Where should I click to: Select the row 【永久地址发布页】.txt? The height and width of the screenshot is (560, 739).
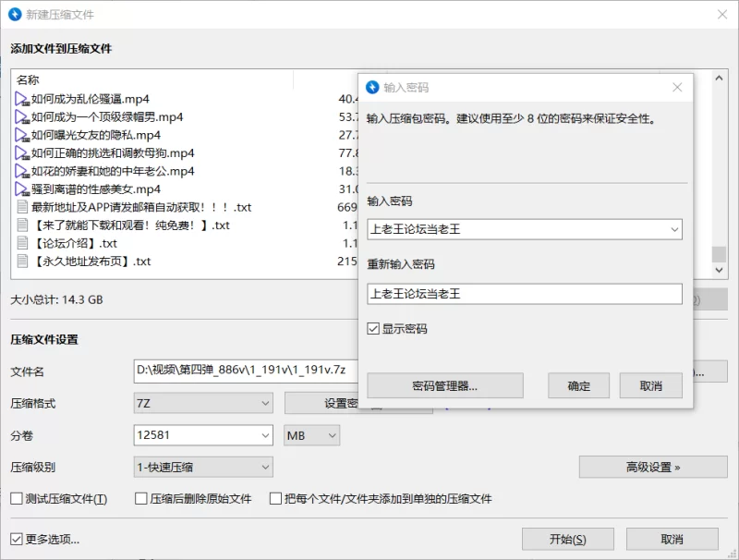coord(185,262)
